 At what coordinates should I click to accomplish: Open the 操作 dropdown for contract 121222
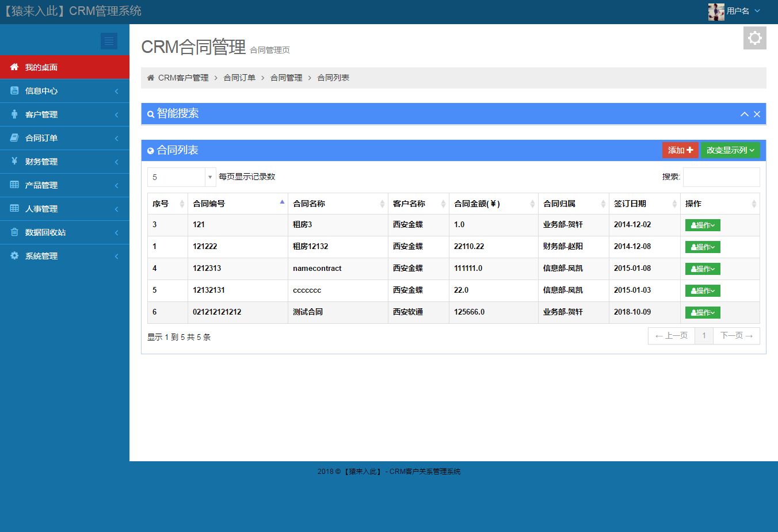702,247
